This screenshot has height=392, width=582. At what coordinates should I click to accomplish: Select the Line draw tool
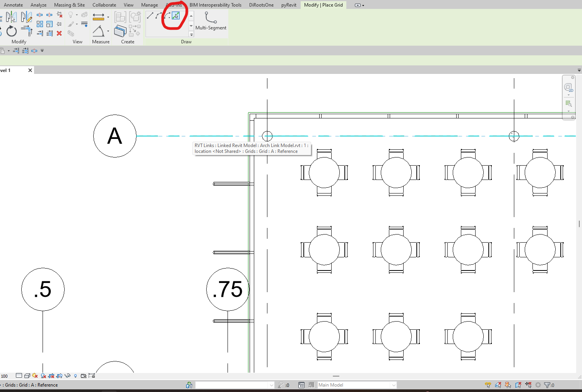(150, 15)
